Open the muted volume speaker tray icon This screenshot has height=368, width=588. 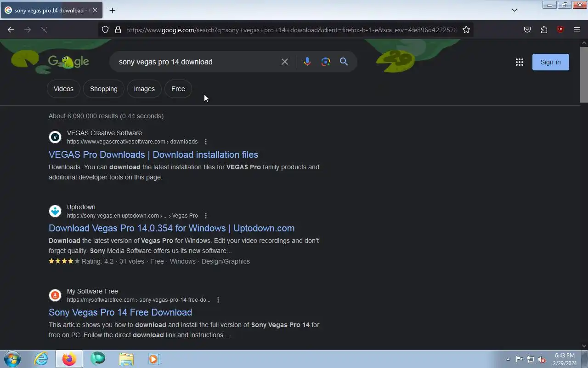pos(542,359)
